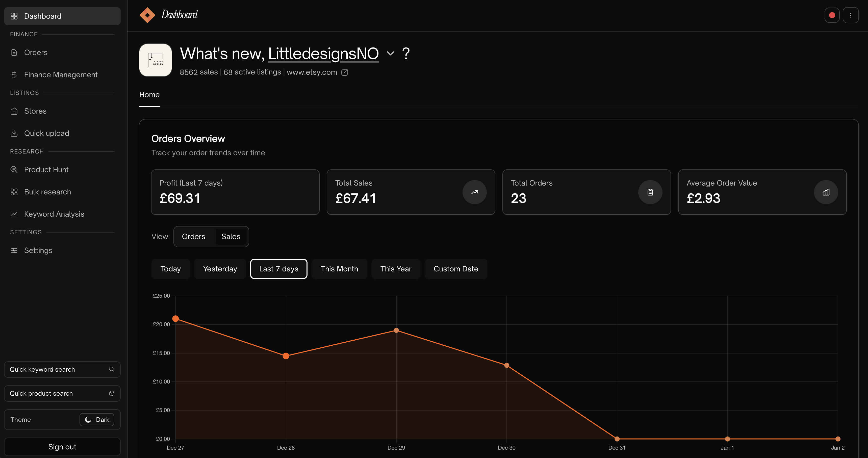Click the Product Hunt magnifier icon
Screen dimensions: 868x458
[14, 169]
